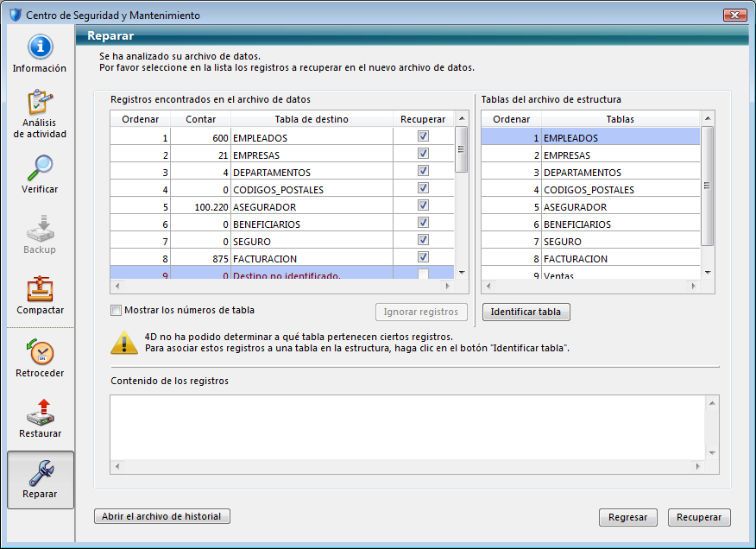Open the Información page icon
Image resolution: width=756 pixels, height=549 pixels.
tap(40, 47)
